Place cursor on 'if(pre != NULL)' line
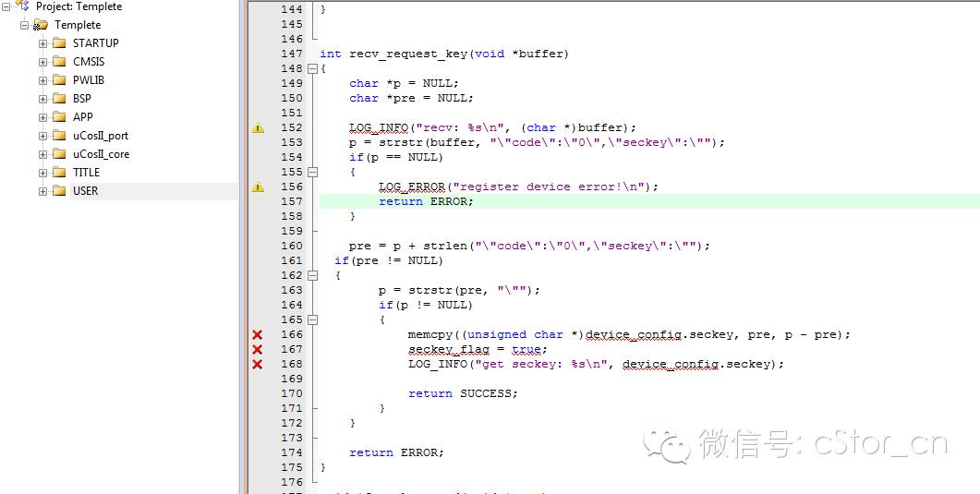980x494 pixels. [389, 260]
